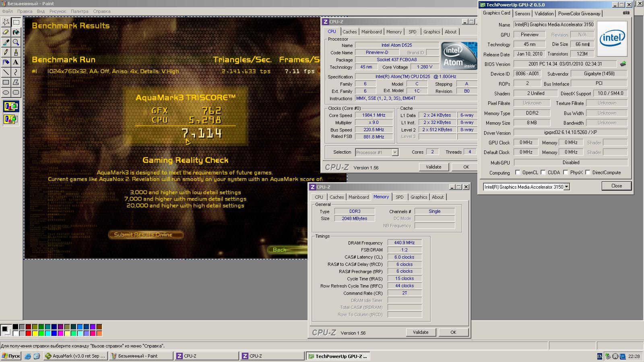This screenshot has width=644, height=362.
Task: Launch Internet Explorer from quick launch
Action: pyautogui.click(x=28, y=356)
